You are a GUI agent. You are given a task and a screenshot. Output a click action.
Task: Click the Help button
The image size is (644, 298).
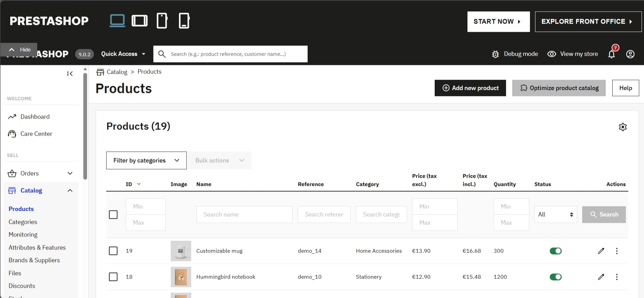pos(626,88)
